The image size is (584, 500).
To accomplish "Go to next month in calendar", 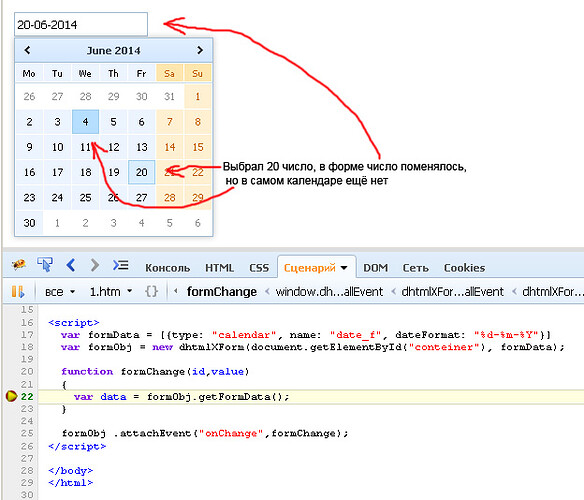I will (x=200, y=50).
